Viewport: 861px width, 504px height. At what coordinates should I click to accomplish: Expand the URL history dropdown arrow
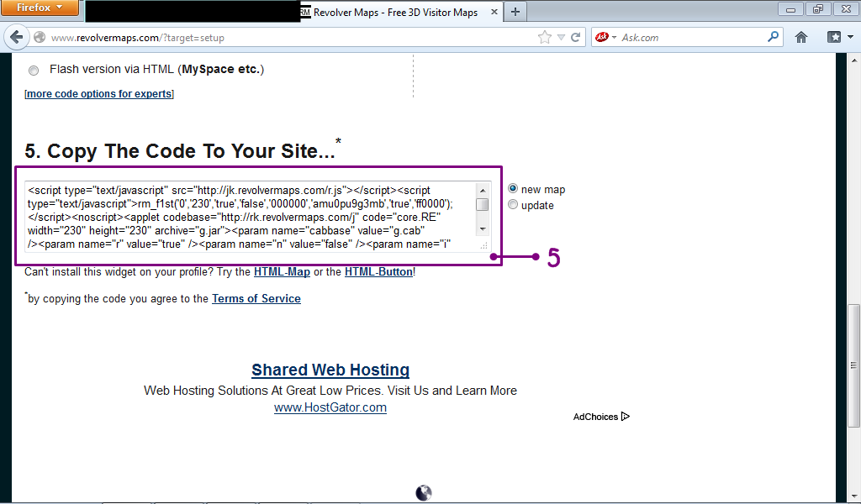(x=561, y=37)
